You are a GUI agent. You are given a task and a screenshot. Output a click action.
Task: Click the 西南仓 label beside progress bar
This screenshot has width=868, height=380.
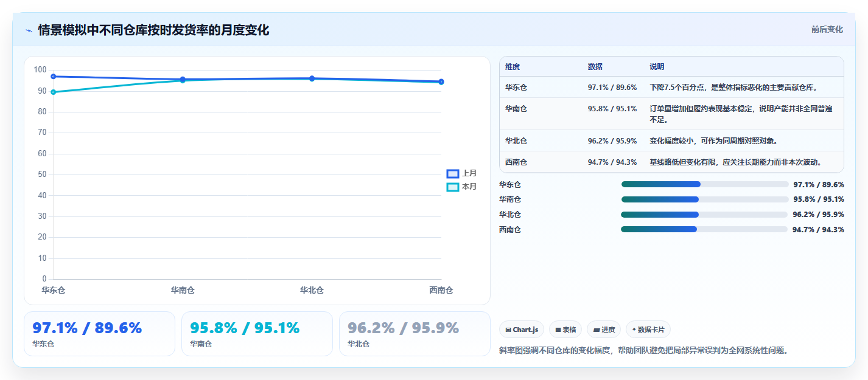click(x=510, y=229)
